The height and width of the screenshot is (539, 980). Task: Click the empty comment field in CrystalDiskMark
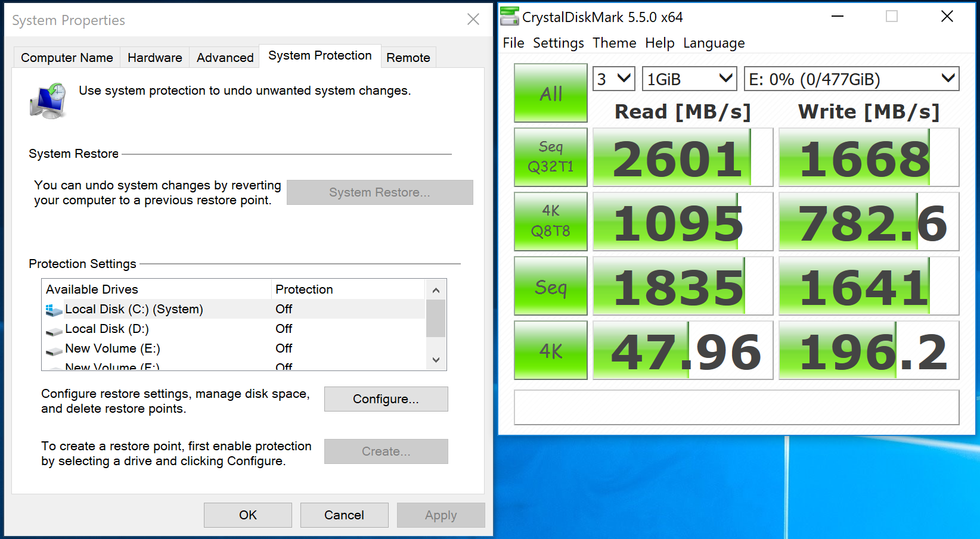(737, 407)
